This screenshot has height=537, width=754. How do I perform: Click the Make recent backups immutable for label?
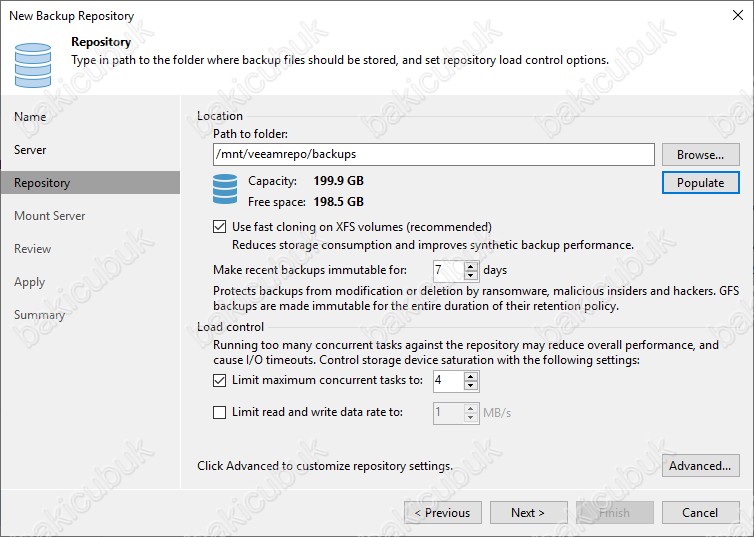point(310,270)
